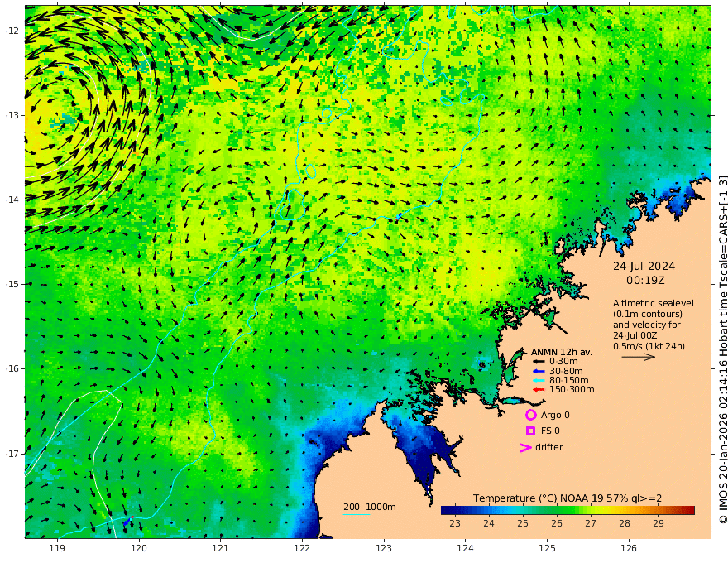
Task: Click the longitude axis label 126
Action: point(629,549)
